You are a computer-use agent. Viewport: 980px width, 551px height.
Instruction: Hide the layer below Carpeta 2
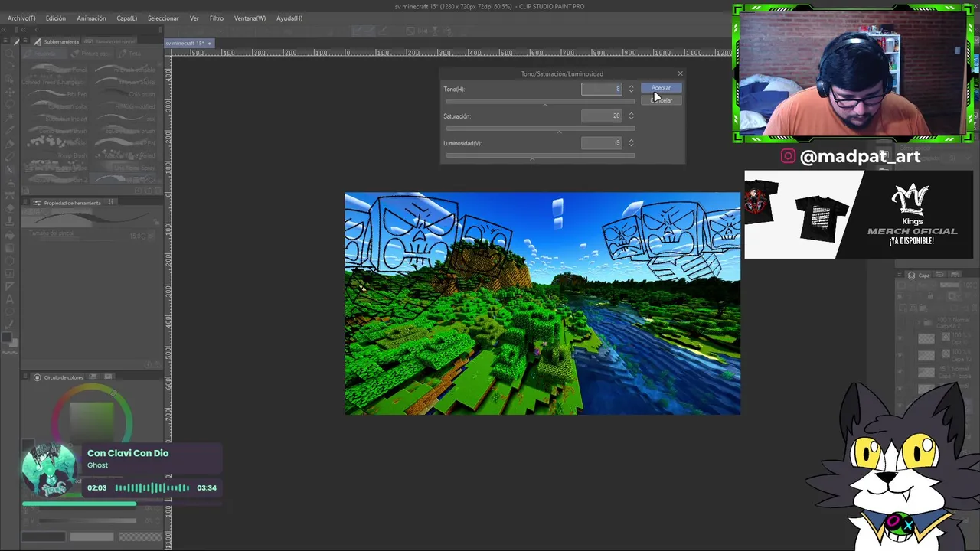point(900,338)
